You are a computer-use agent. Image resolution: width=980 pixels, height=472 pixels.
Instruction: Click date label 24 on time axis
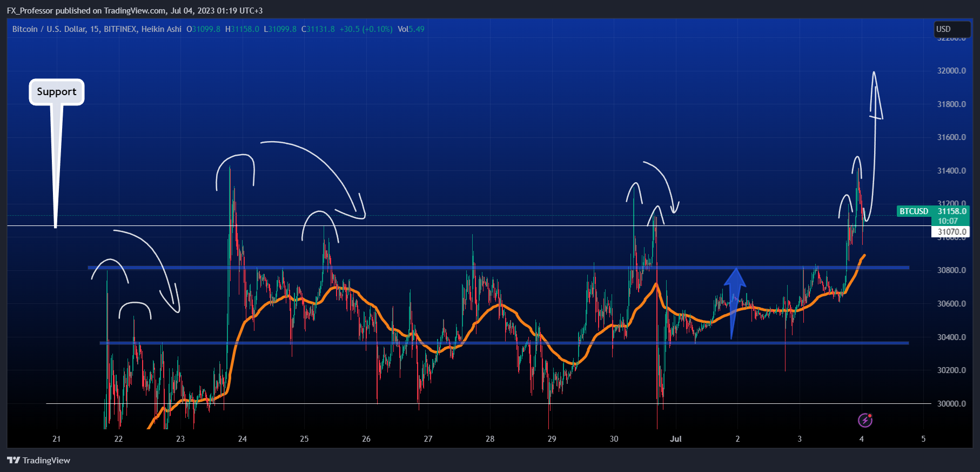pyautogui.click(x=243, y=439)
